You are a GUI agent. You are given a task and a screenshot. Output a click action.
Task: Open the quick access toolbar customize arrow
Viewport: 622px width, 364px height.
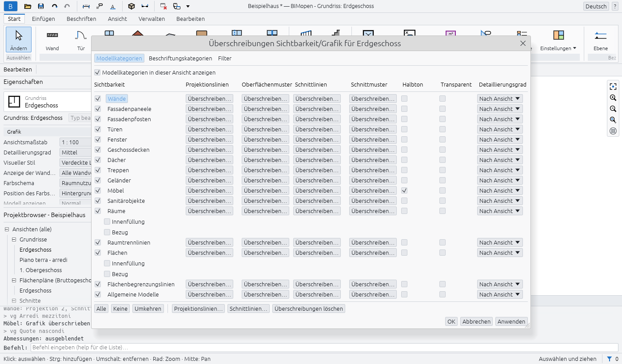pos(188,6)
